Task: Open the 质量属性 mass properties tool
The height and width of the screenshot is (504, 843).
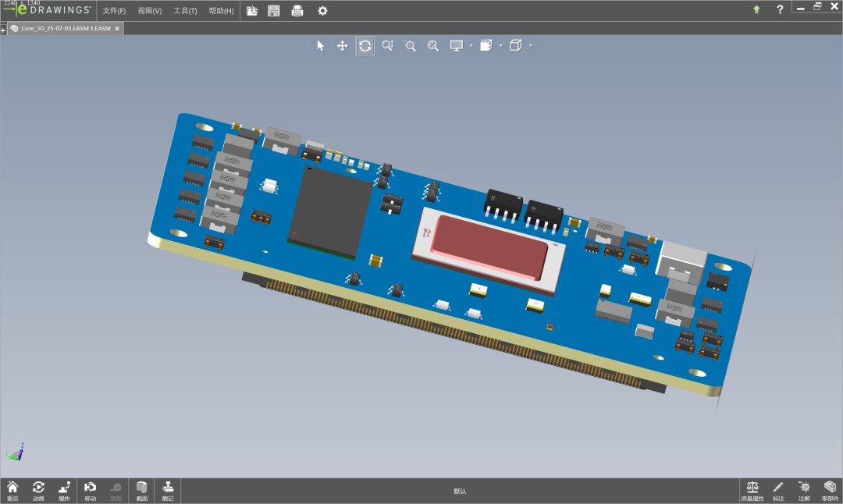Action: pos(752,491)
